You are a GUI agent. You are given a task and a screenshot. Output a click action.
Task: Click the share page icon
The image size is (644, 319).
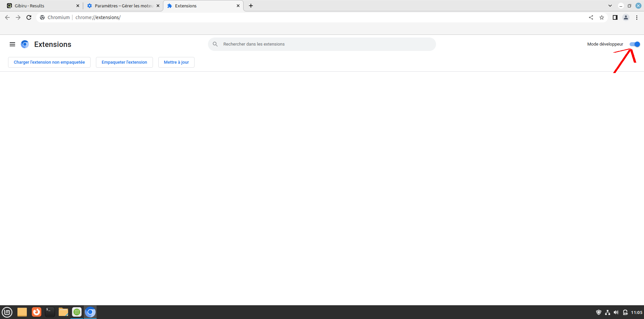(591, 17)
